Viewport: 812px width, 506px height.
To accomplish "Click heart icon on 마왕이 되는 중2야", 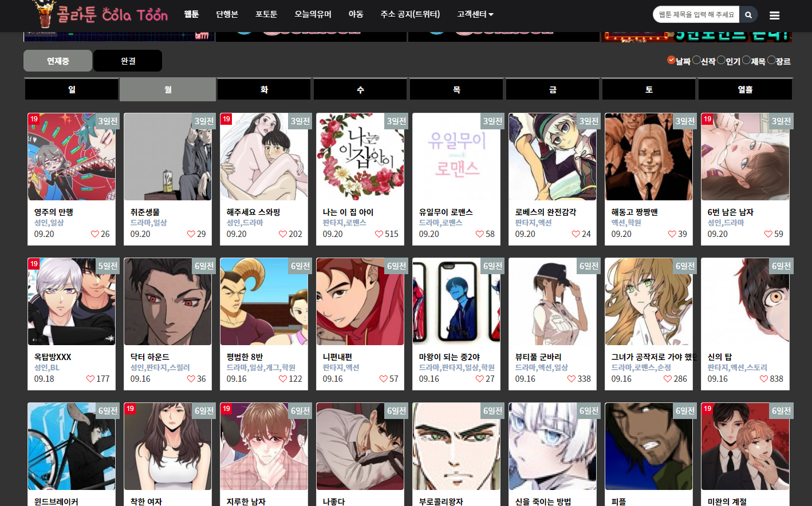I will tap(480, 379).
